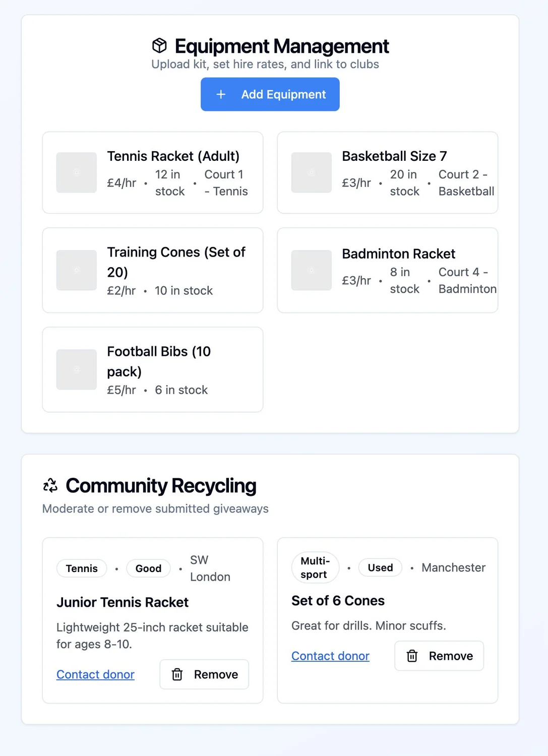Click the Used condition tag
The width and height of the screenshot is (548, 756).
380,568
